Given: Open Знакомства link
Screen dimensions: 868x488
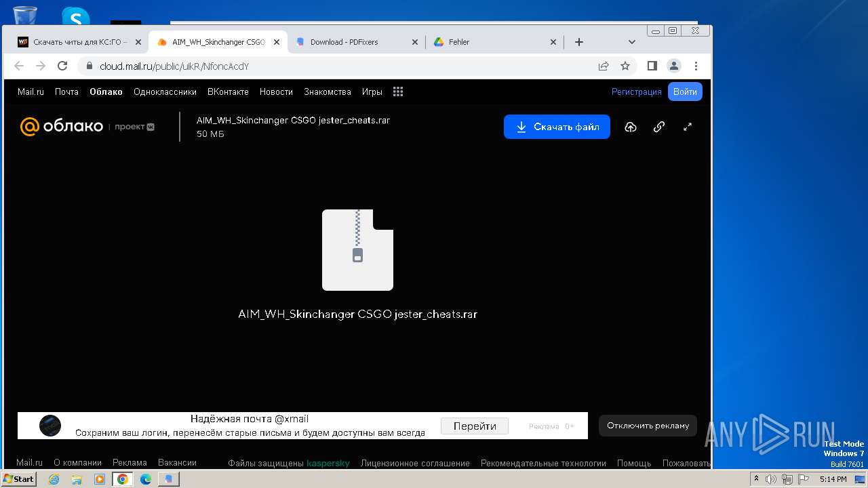Looking at the screenshot, I should [328, 91].
